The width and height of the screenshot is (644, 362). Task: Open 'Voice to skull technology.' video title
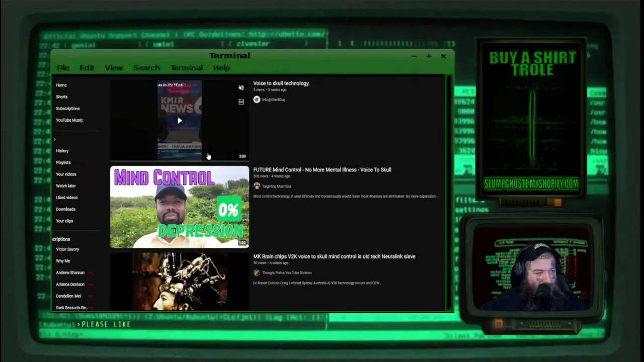click(x=281, y=83)
